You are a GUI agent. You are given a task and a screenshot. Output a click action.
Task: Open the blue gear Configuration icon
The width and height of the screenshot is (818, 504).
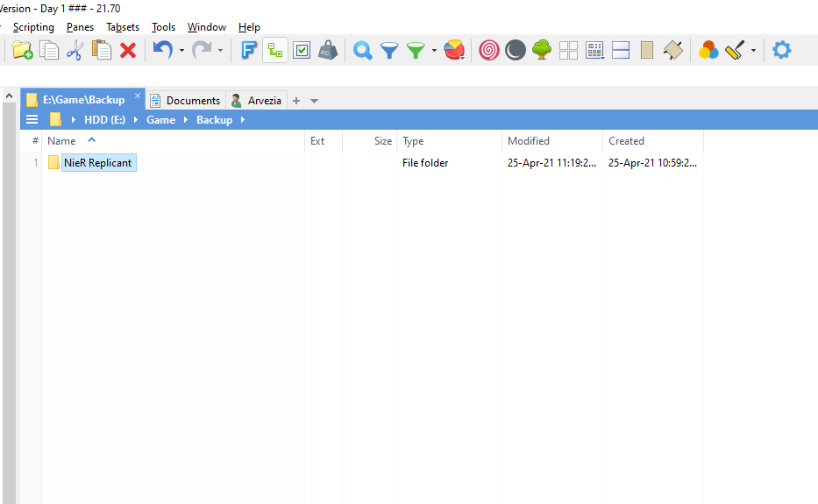pos(781,50)
